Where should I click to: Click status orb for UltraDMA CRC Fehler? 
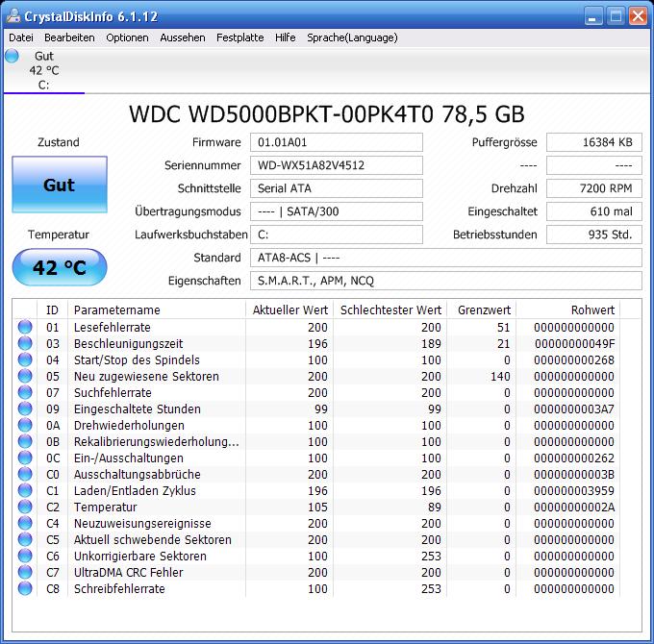(x=25, y=572)
